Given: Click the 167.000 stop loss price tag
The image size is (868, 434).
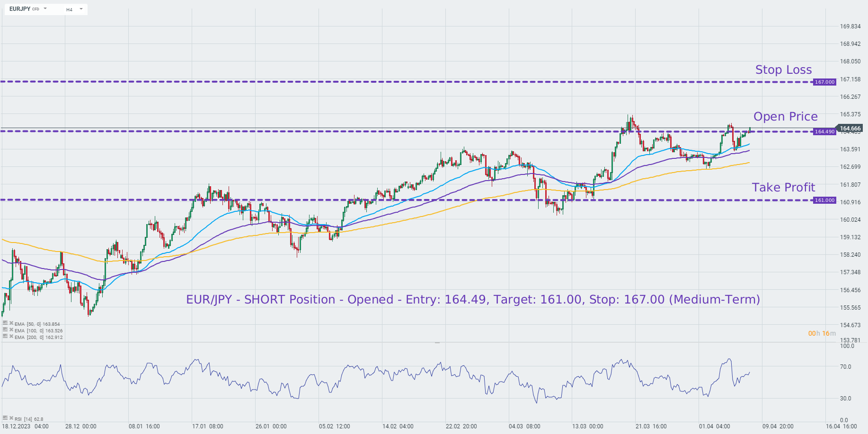Looking at the screenshot, I should [824, 82].
